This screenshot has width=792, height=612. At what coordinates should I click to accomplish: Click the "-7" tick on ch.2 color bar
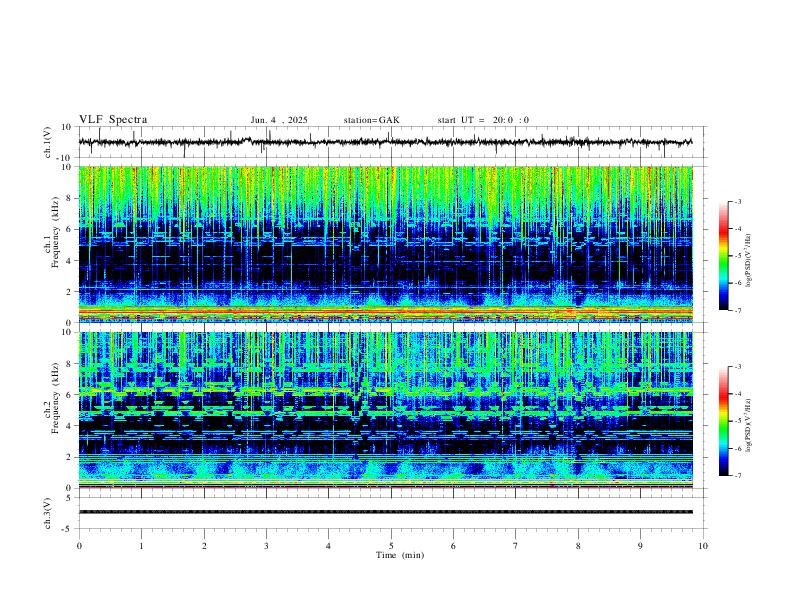point(737,476)
